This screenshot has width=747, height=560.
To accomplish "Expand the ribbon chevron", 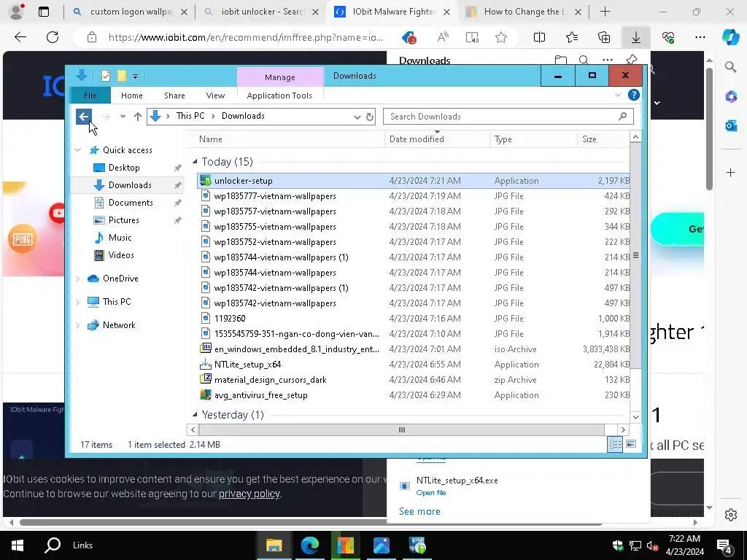I will 618,96.
